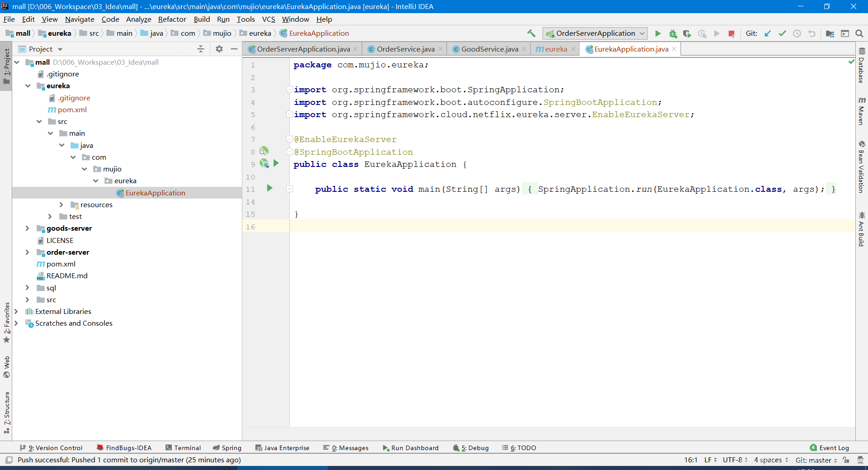The width and height of the screenshot is (868, 470).
Task: Click run gutter icon on line 11
Action: click(270, 188)
